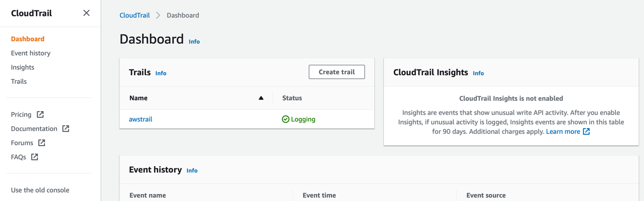
Task: Close the CloudTrail navigation sidebar
Action: [x=86, y=13]
